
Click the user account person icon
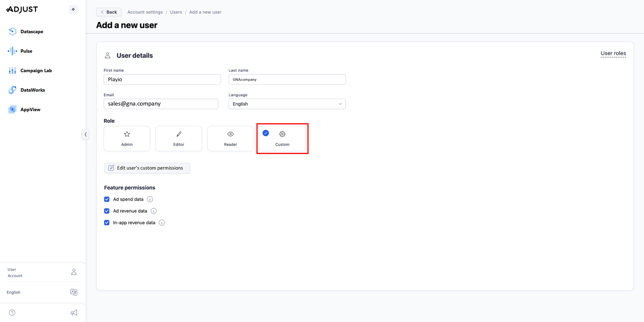pos(74,272)
